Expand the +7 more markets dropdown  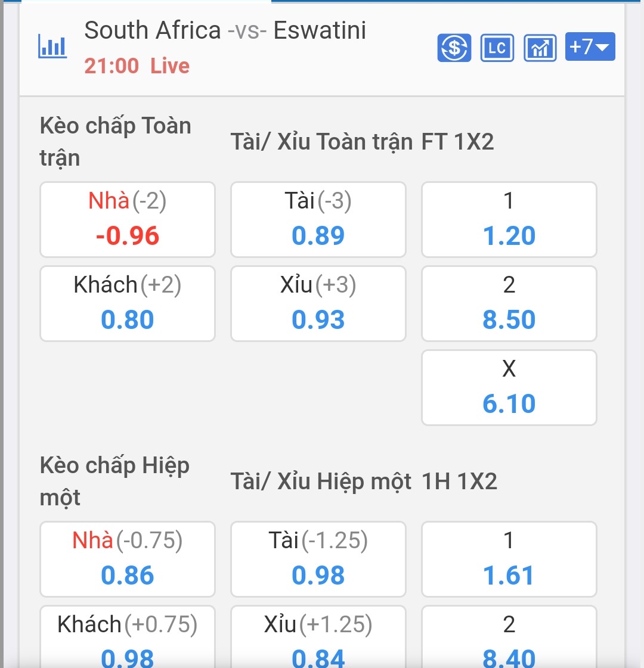tap(590, 47)
